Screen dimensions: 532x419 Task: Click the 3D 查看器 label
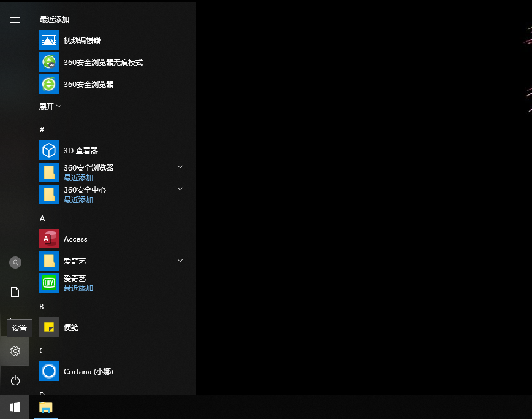click(x=81, y=150)
